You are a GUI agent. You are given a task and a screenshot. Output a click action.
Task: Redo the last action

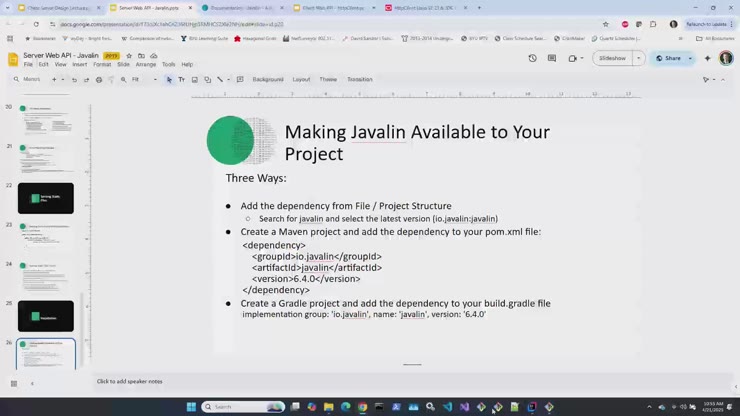coord(86,79)
